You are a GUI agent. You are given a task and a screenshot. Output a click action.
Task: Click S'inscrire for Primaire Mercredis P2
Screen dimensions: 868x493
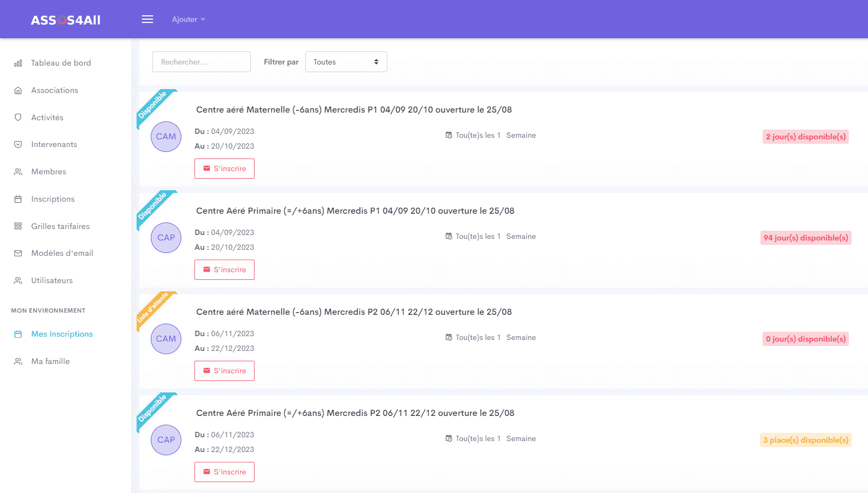coord(225,472)
